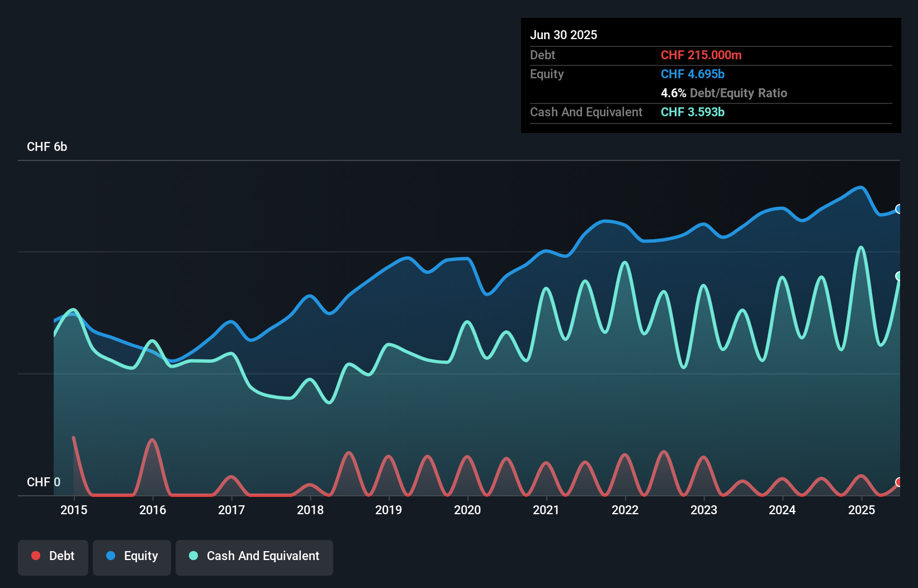Click the CHF 0 axis label
This screenshot has height=588, width=918.
click(x=44, y=482)
